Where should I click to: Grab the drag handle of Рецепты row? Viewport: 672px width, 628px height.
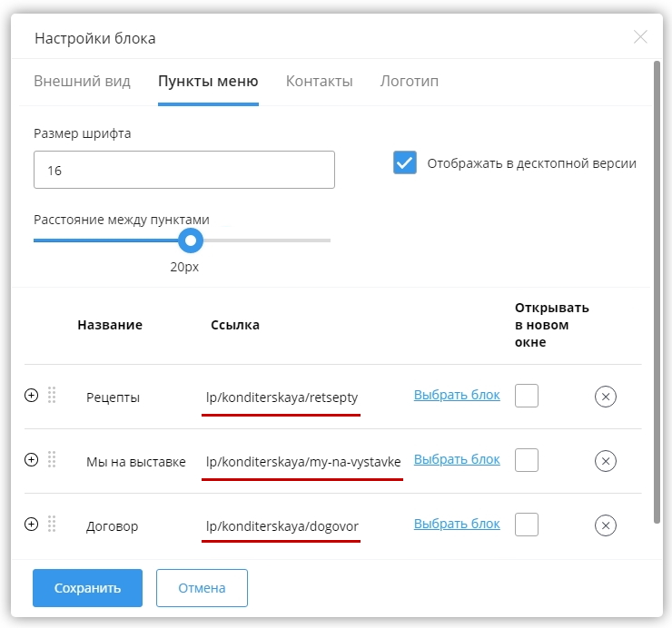[52, 396]
